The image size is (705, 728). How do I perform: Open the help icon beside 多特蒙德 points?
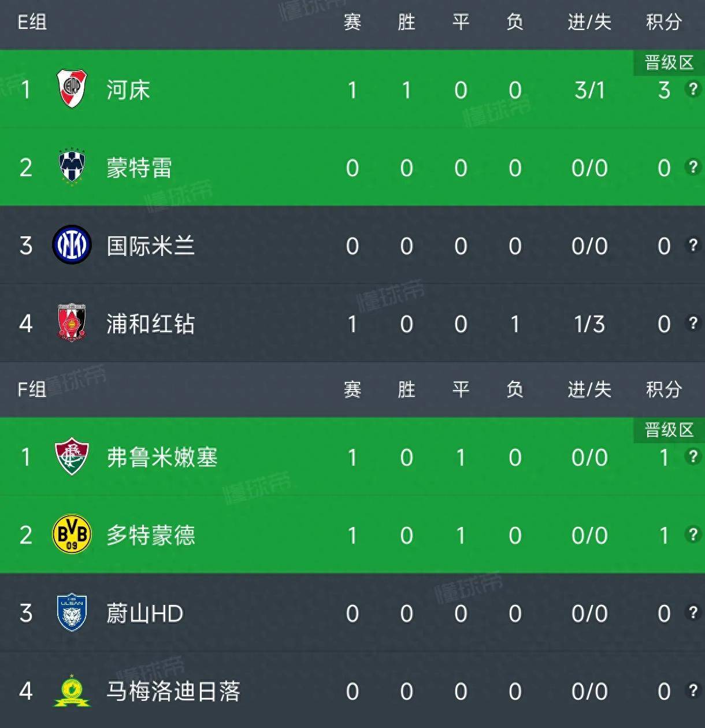692,535
